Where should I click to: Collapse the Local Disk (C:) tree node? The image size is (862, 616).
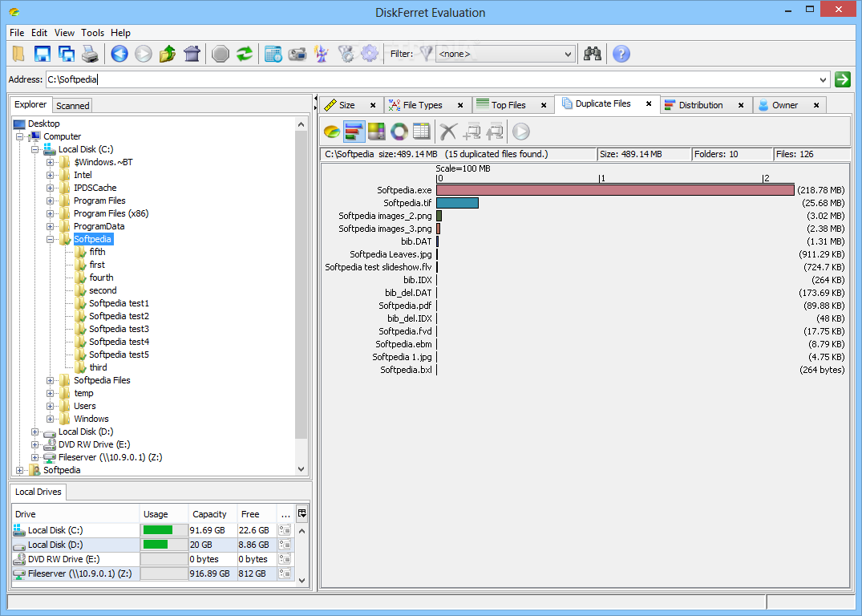[x=34, y=150]
